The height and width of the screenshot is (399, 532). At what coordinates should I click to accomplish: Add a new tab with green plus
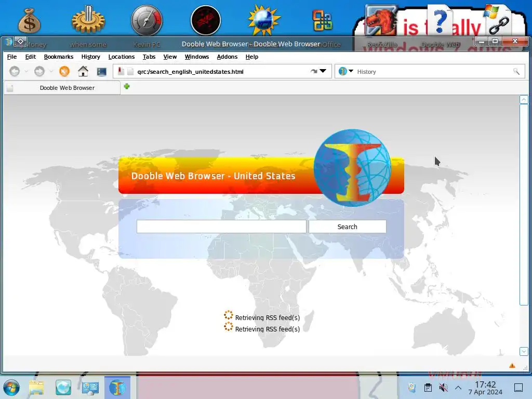[127, 87]
